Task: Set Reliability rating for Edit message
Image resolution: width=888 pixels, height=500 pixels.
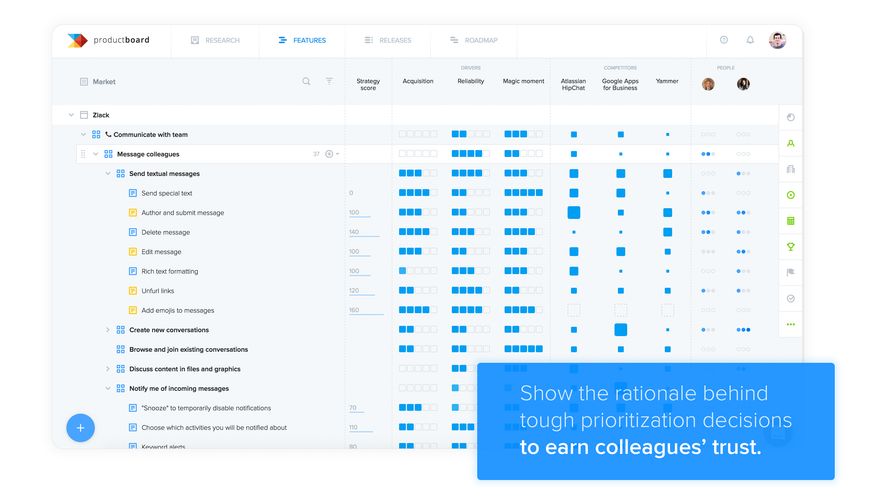Action: tap(471, 251)
